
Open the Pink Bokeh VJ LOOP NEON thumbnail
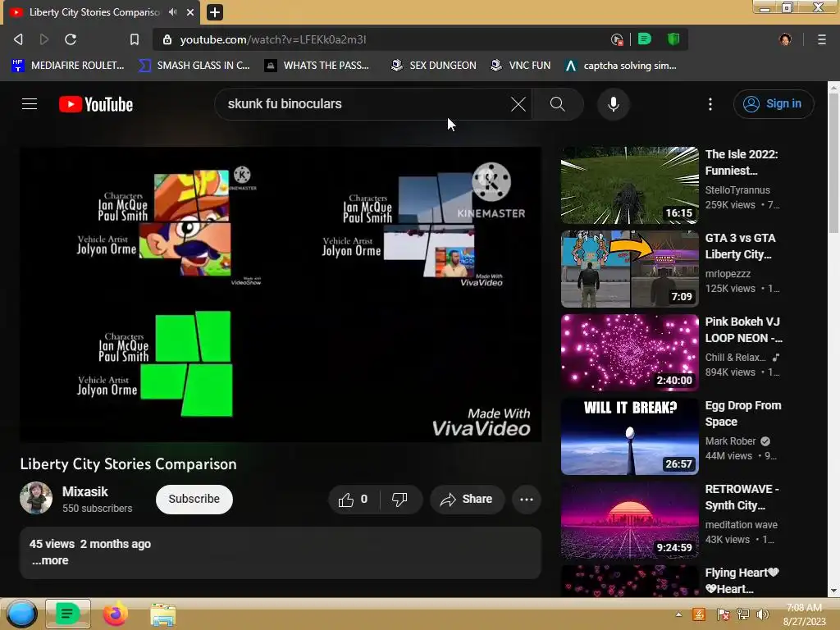point(629,353)
